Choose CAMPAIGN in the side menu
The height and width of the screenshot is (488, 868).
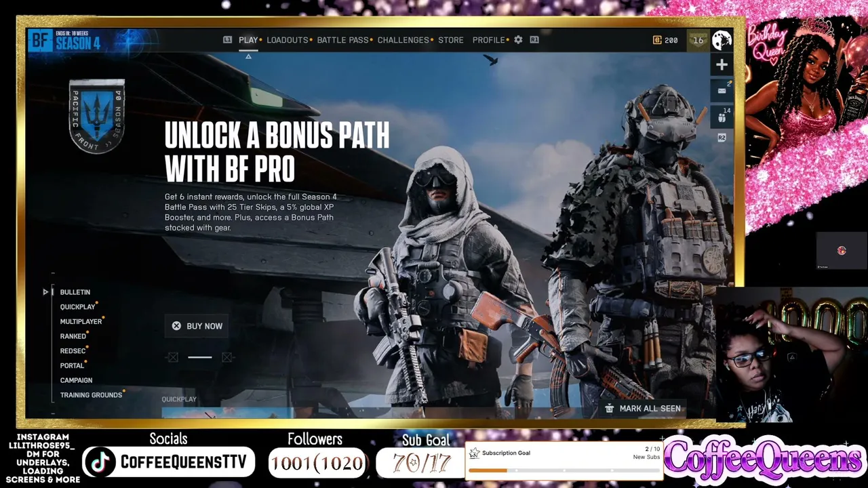(76, 380)
